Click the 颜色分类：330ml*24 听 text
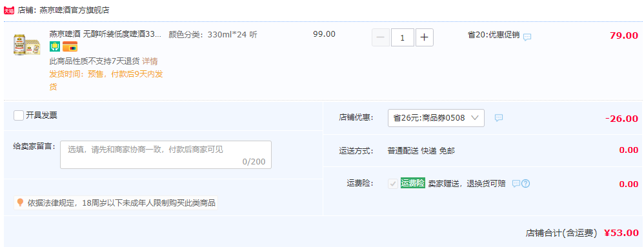This screenshot has width=644, height=247. tap(213, 34)
